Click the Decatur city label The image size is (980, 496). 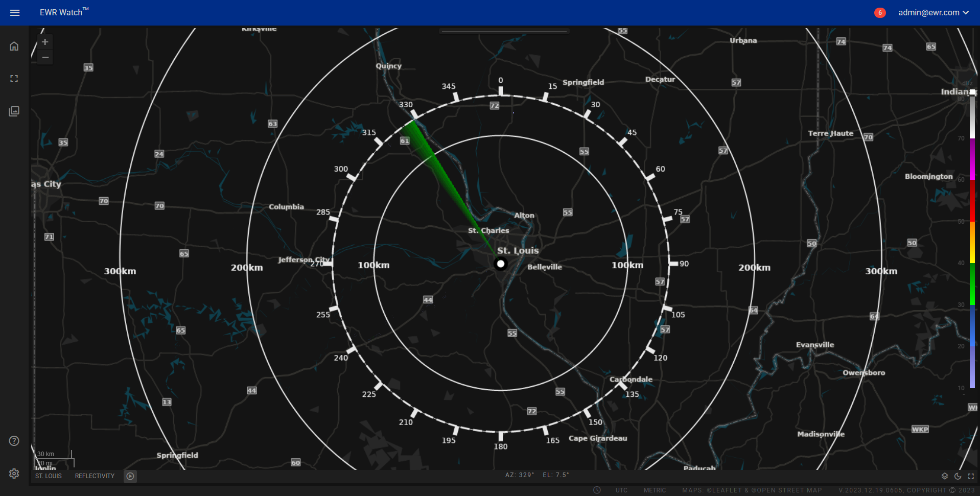[660, 79]
